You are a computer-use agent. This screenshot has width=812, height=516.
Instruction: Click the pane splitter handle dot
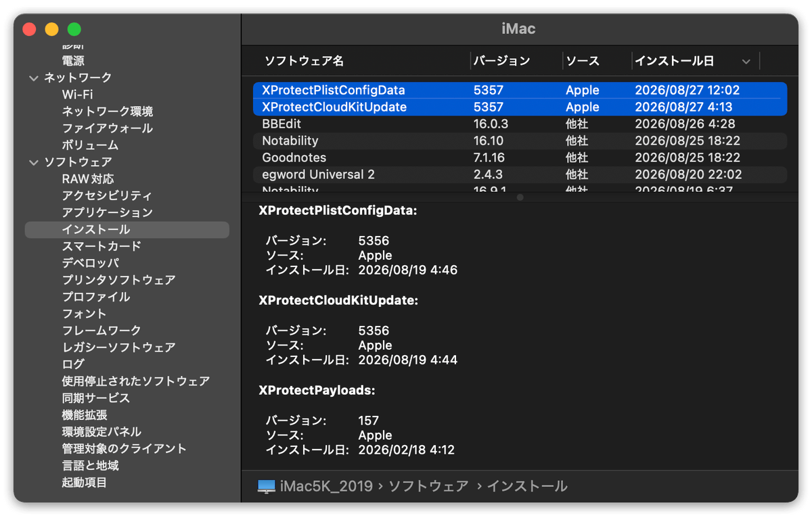pos(520,197)
